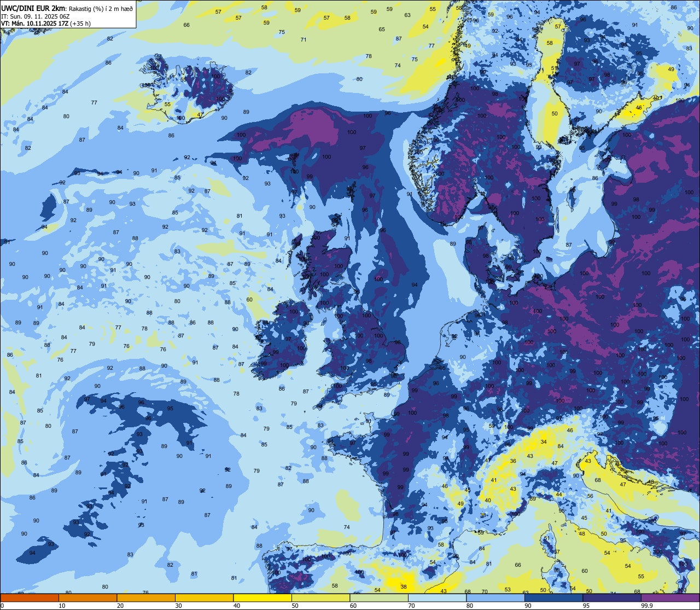
Task: Click the 50–60% pale yellow legend swatch
Action: [x=320, y=597]
